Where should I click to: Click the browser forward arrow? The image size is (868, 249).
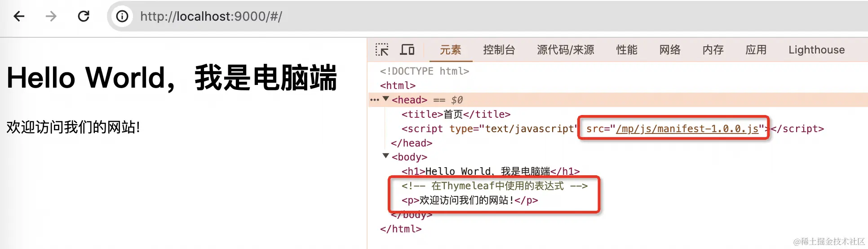(x=51, y=17)
